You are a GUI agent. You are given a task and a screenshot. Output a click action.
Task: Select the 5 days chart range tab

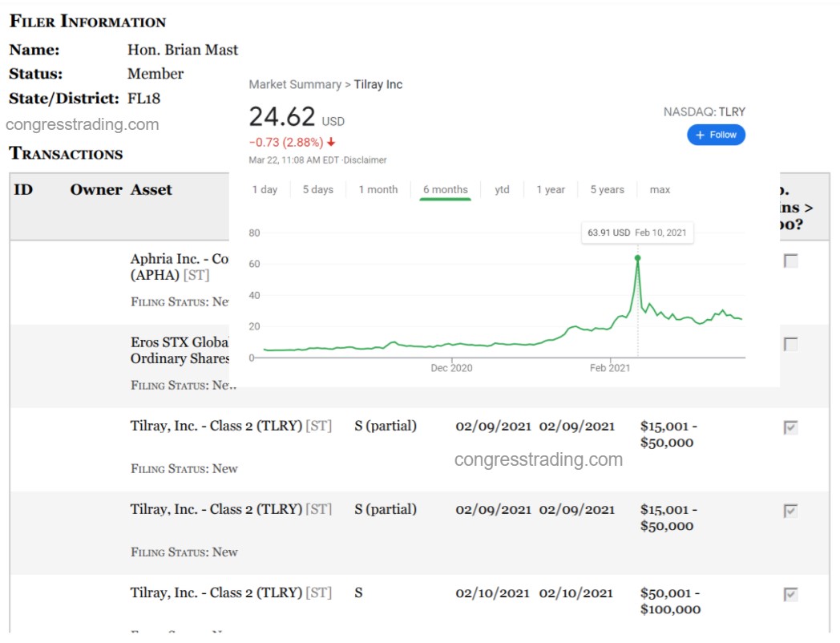pyautogui.click(x=317, y=190)
